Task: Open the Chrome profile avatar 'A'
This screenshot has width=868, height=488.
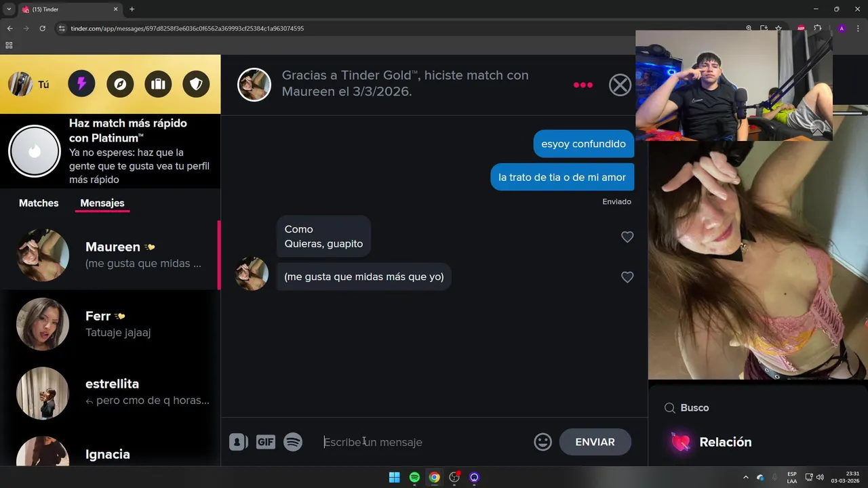Action: click(x=842, y=28)
